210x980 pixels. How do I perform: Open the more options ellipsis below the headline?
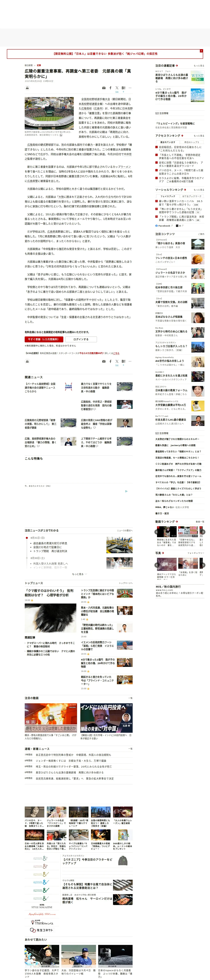(130, 88)
